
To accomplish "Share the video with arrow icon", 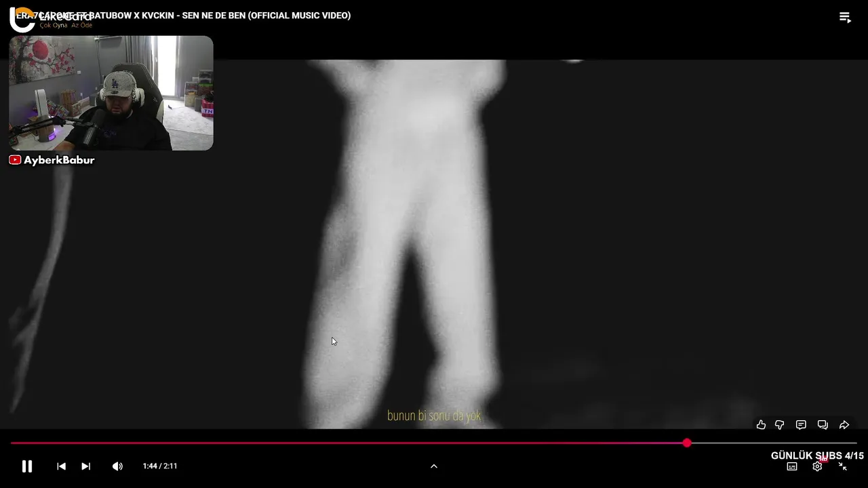I will click(844, 425).
